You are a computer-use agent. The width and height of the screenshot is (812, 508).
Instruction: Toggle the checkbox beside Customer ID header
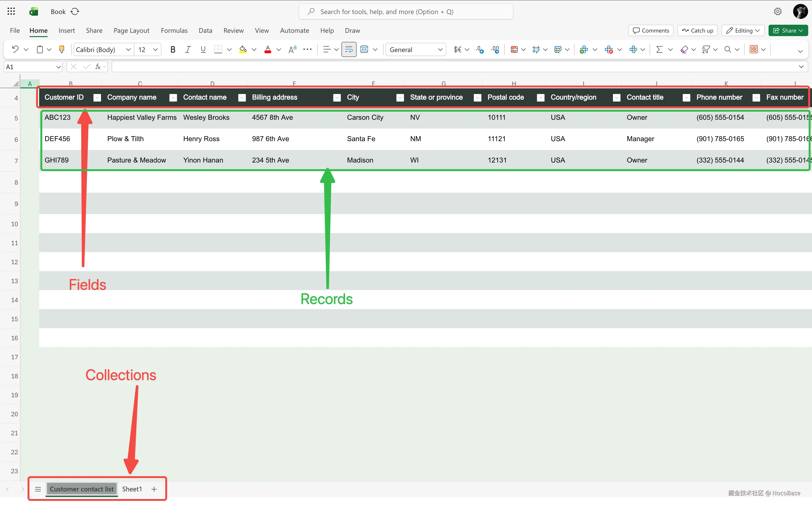(97, 97)
